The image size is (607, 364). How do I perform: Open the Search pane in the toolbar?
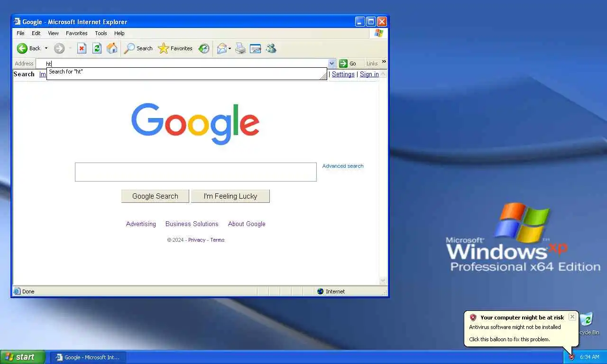(x=138, y=48)
